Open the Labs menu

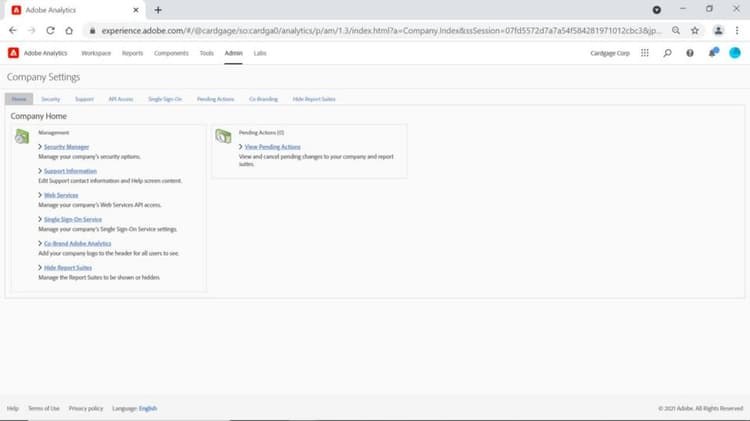tap(260, 53)
